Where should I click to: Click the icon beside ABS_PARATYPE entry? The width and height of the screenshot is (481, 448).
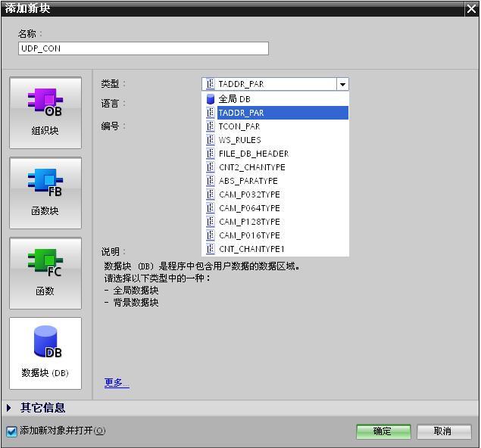click(211, 181)
